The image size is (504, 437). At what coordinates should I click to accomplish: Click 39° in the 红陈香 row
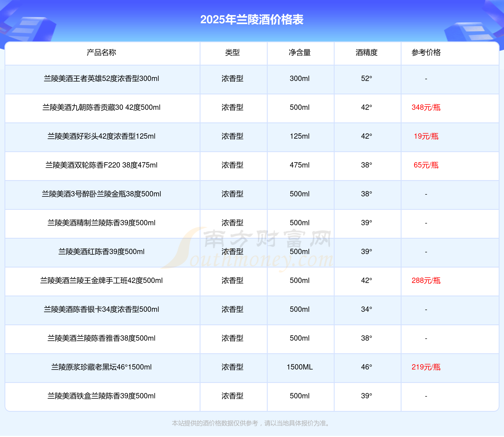point(367,252)
